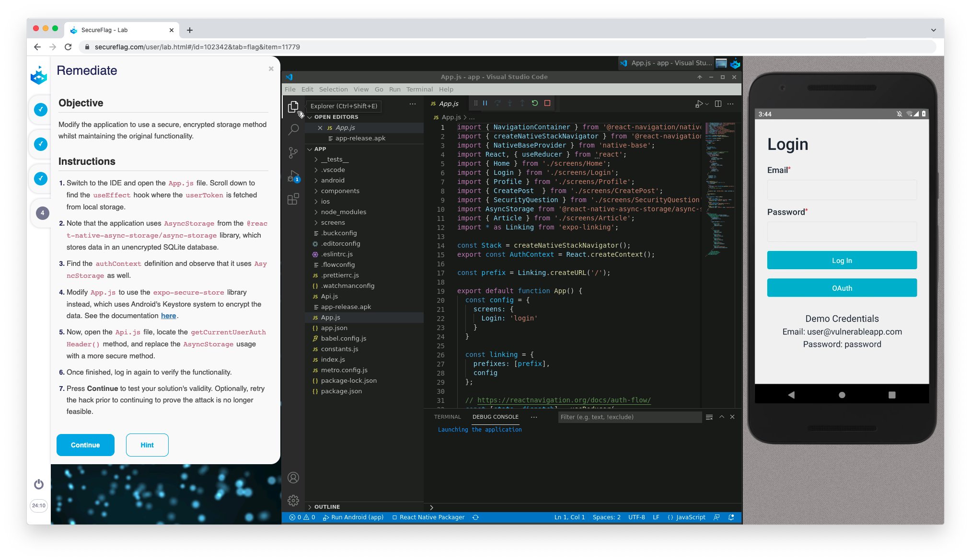This screenshot has height=560, width=971.
Task: Click the Email input field
Action: (x=842, y=190)
